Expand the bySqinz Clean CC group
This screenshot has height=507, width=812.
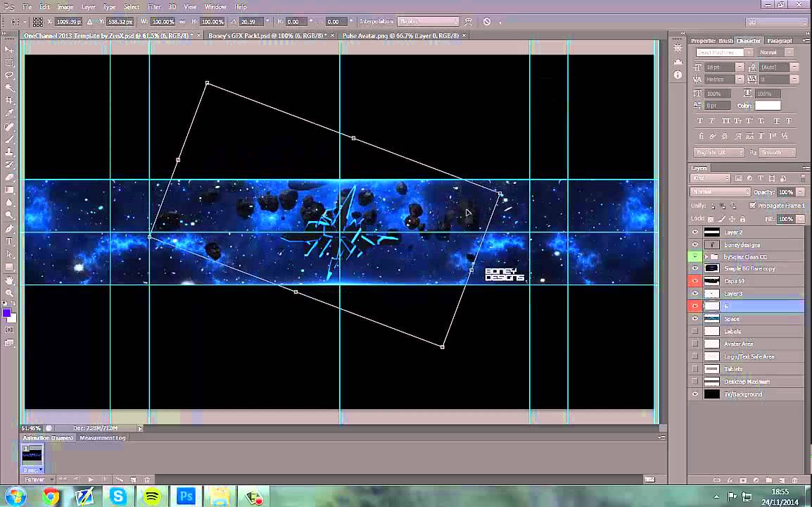[706, 257]
